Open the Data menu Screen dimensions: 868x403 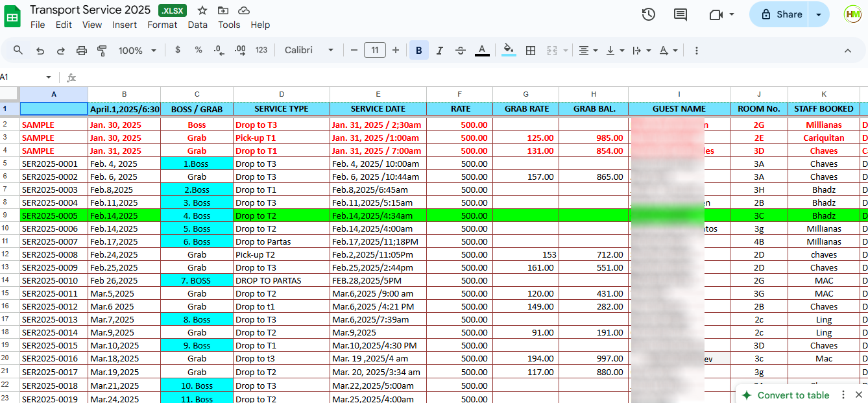tap(197, 25)
